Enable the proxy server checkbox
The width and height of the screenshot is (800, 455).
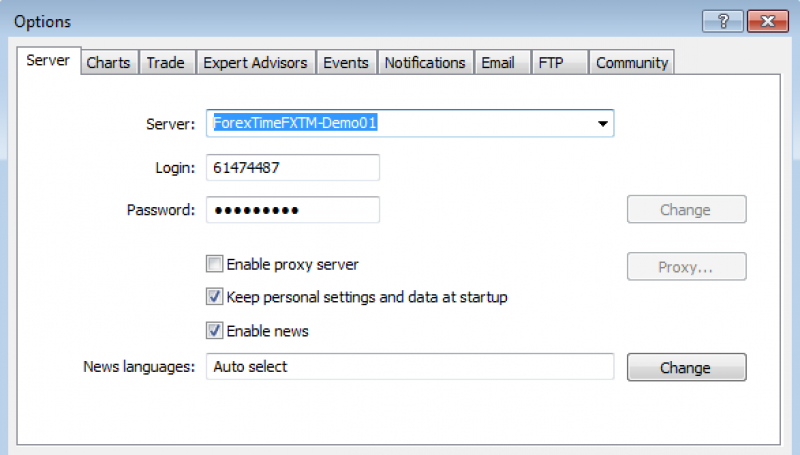(x=214, y=264)
